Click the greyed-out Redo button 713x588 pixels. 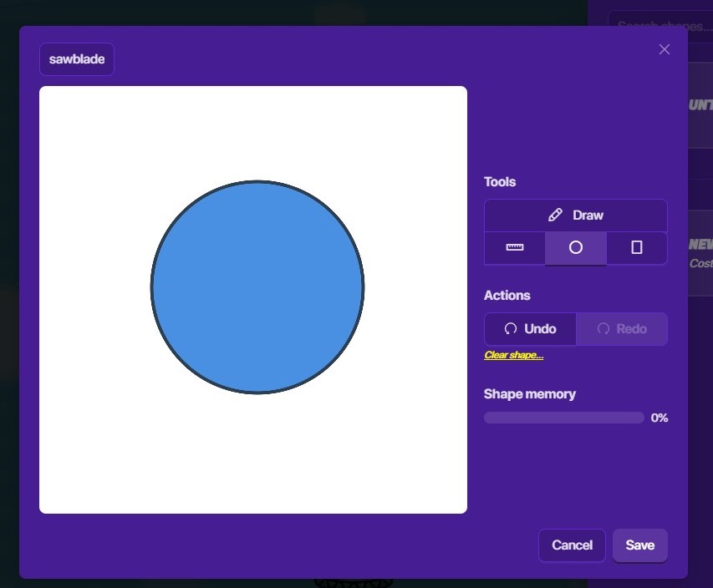pos(622,329)
